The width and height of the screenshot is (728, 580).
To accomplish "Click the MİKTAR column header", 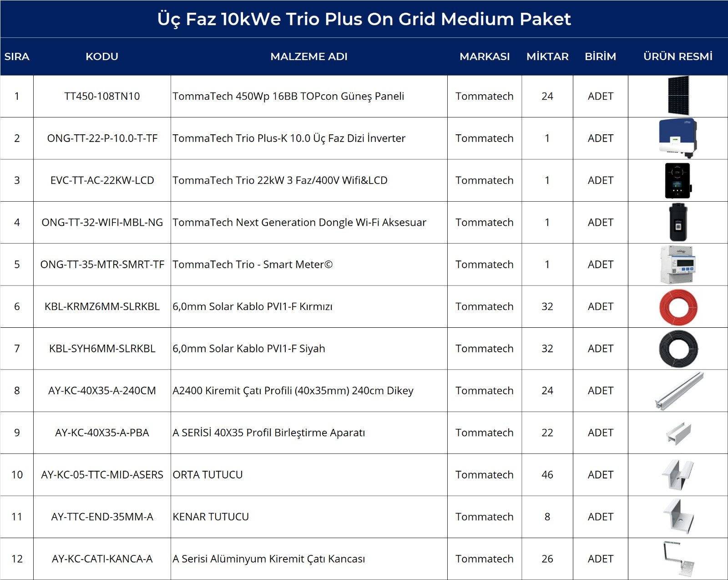I will [547, 56].
